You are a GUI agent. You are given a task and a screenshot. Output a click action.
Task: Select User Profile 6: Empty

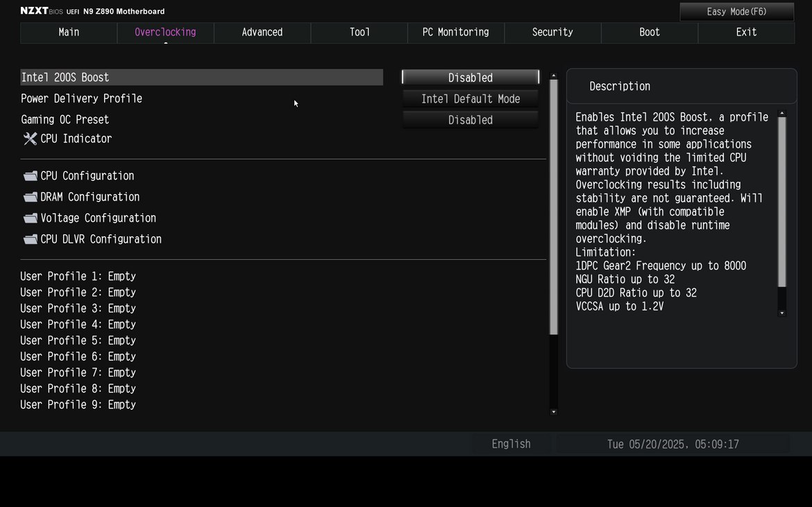click(78, 356)
